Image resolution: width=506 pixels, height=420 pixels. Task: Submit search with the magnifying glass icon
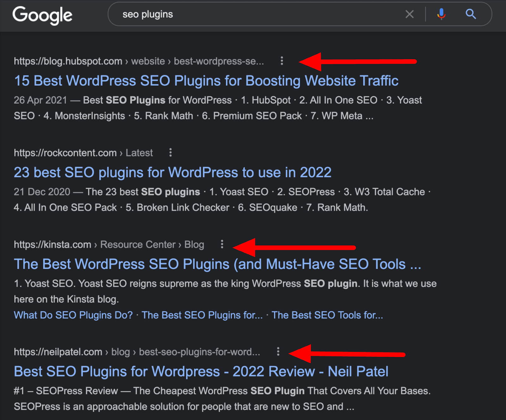click(471, 14)
